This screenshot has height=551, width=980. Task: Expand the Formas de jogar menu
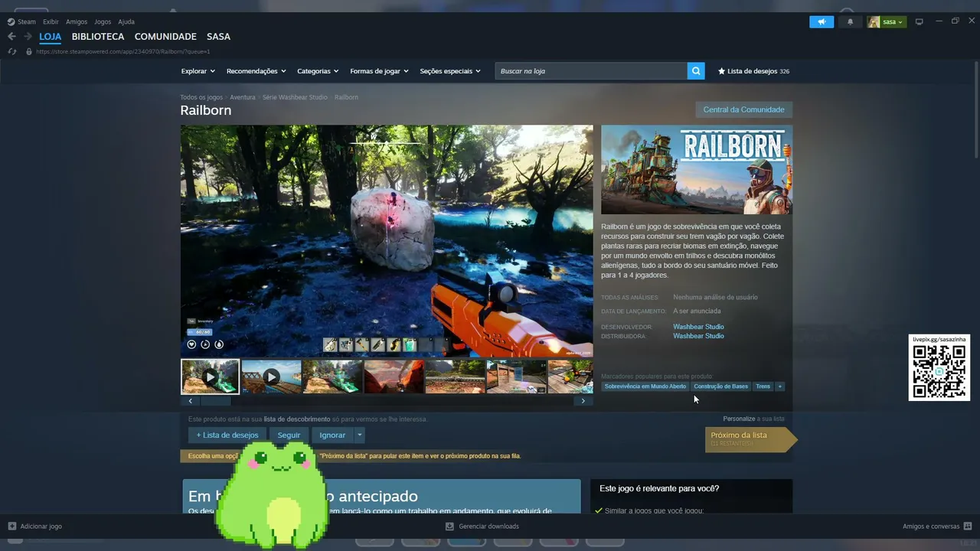point(380,71)
